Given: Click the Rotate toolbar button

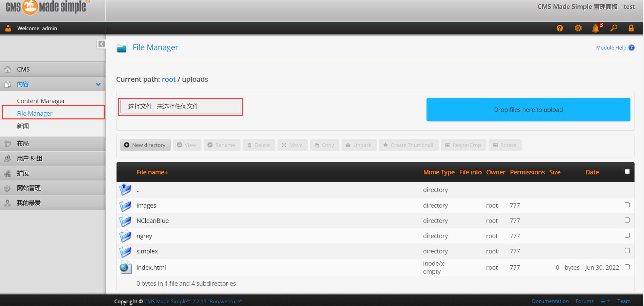Looking at the screenshot, I should pyautogui.click(x=505, y=145).
